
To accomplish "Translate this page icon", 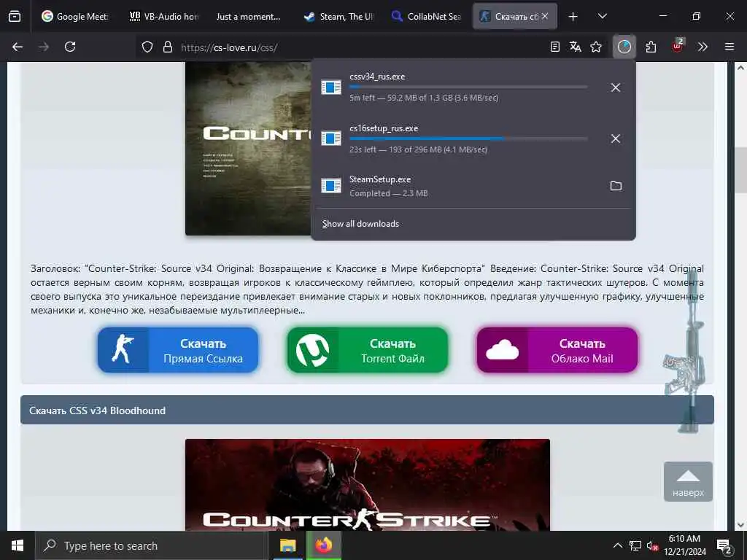I will click(575, 47).
